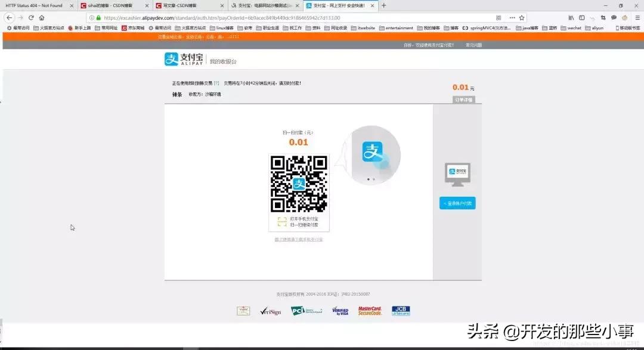Screen dimensions: 644x350
Task: Click the 登录账户付款 login payment button
Action: [457, 203]
